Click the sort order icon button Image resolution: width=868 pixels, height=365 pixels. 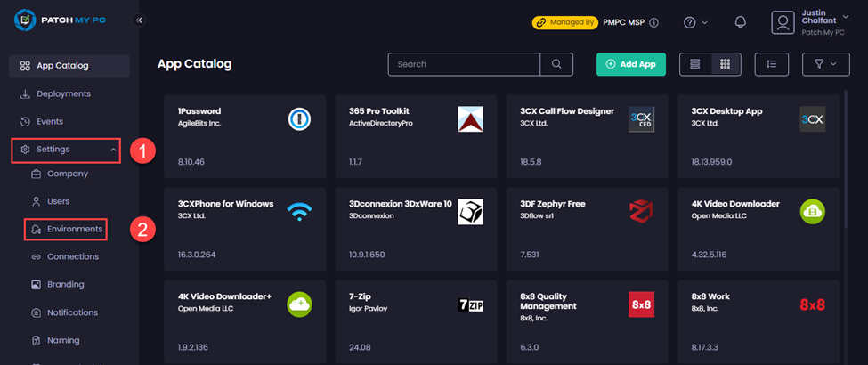771,64
